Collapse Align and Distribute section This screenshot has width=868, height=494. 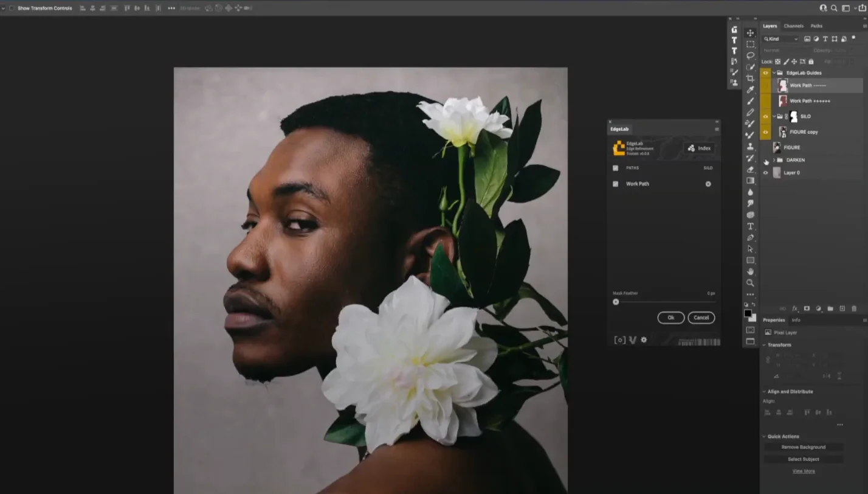pos(765,392)
